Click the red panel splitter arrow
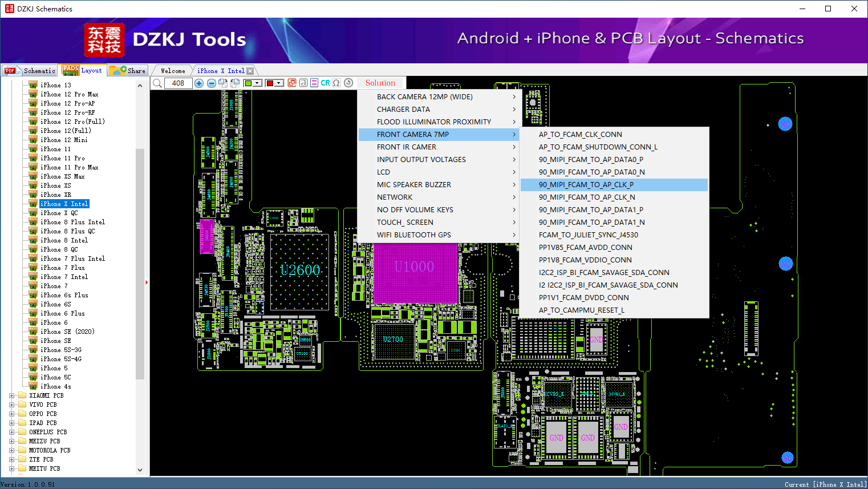The height and width of the screenshot is (489, 868). (147, 282)
